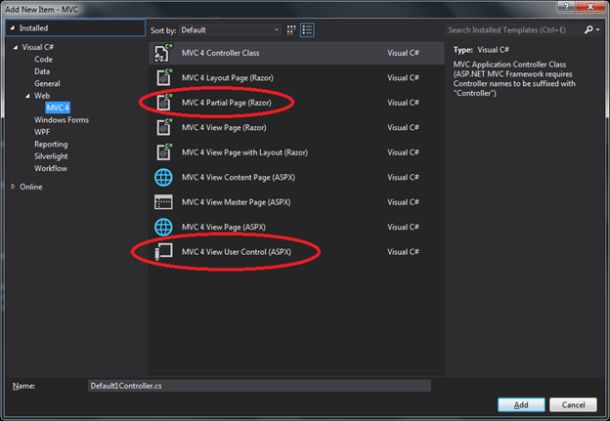Click the Add button
The image size is (610, 421).
point(521,405)
